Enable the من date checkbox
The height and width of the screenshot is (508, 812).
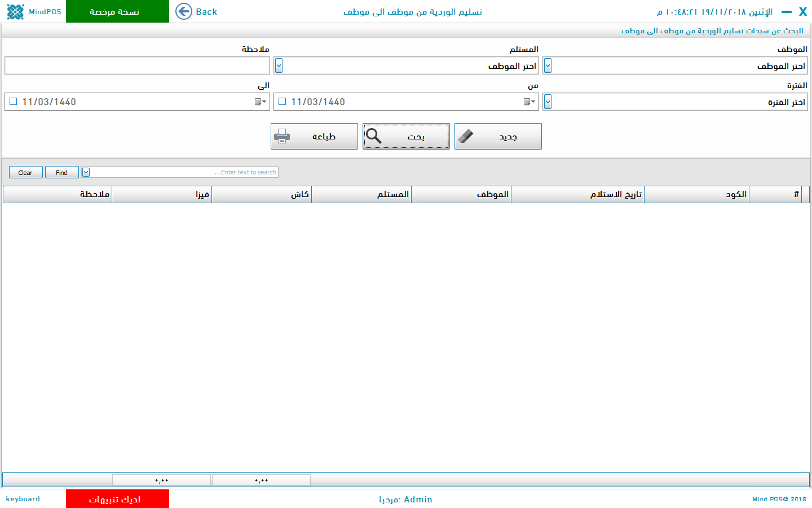coord(283,102)
